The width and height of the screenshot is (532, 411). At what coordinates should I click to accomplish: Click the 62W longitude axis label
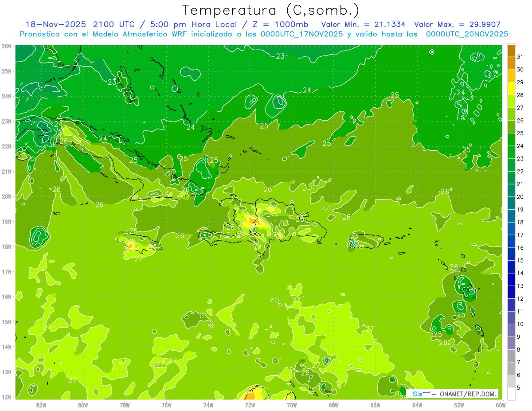(x=458, y=405)
